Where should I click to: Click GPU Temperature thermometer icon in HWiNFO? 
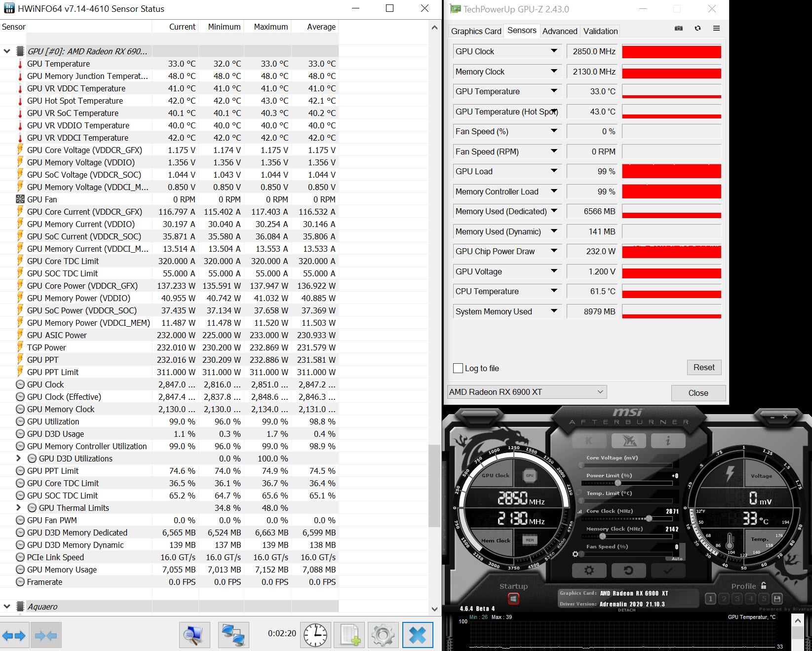coord(20,64)
